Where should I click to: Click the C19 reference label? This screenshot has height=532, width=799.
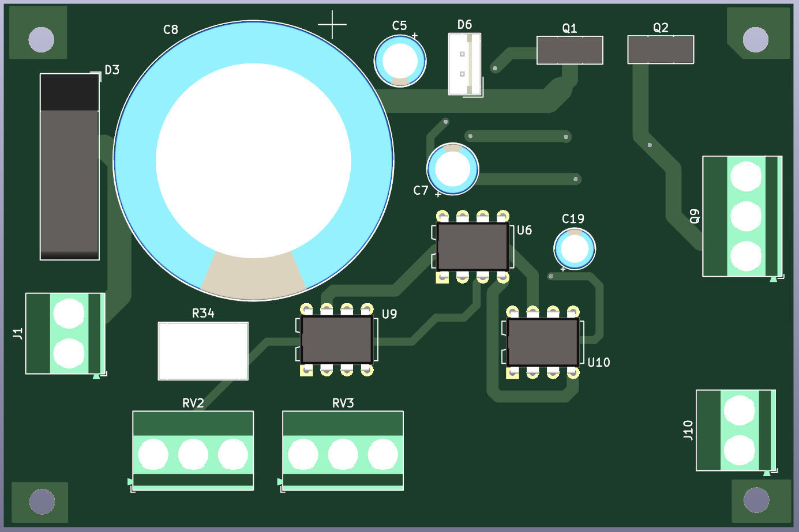(573, 218)
